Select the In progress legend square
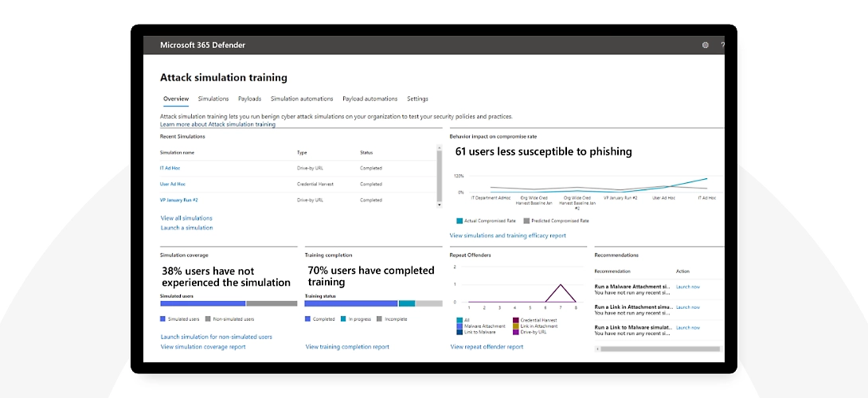Viewport: 868px width, 398px height. [x=342, y=319]
